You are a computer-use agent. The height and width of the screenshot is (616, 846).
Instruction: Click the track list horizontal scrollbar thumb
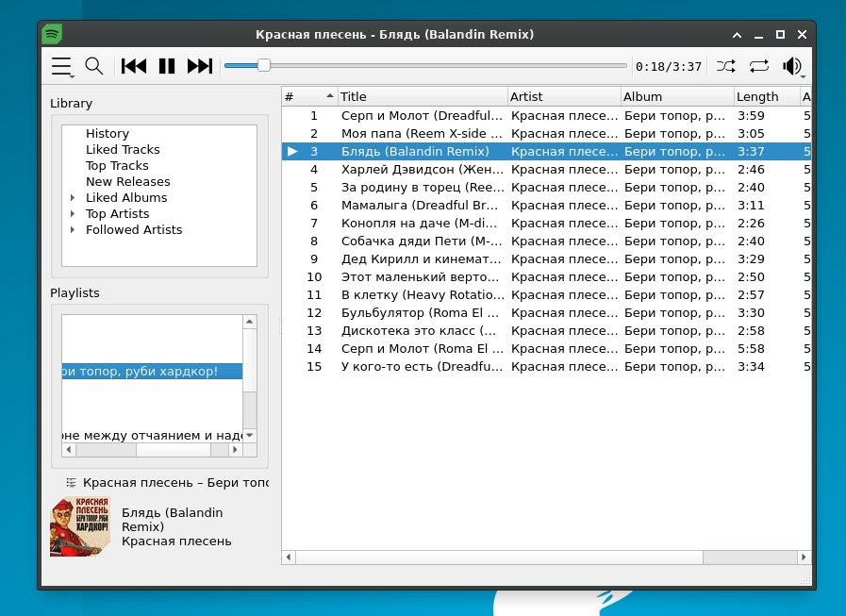(x=499, y=558)
